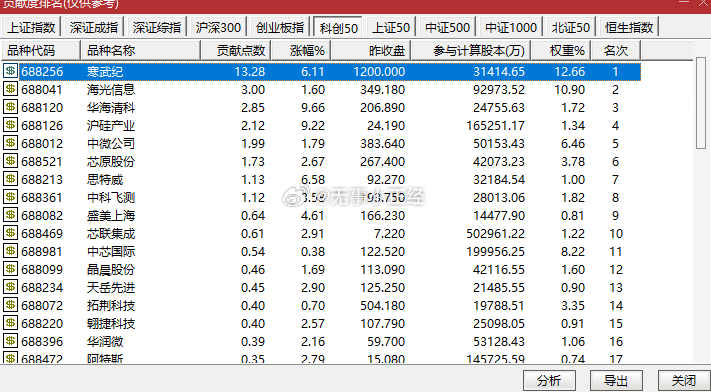Click the stock icon beside 688981
This screenshot has width=711, height=392.
10,251
